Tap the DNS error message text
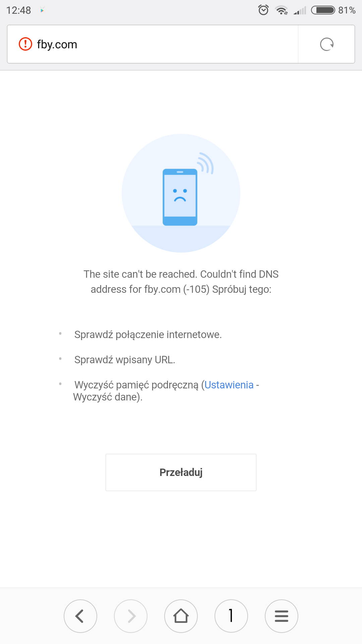The width and height of the screenshot is (362, 644). point(181,282)
